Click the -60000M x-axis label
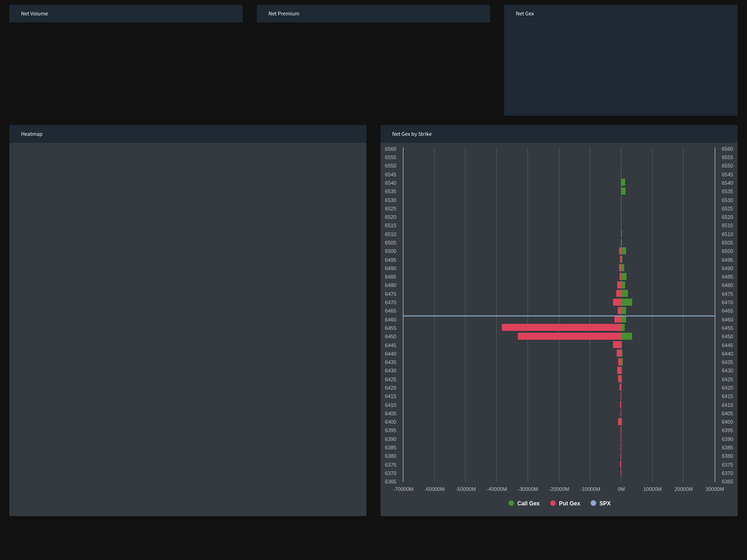This screenshot has height=560, width=747. [x=435, y=489]
